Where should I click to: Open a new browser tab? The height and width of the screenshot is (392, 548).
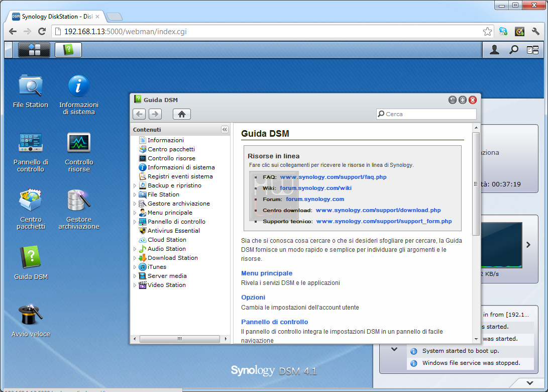[x=115, y=17]
